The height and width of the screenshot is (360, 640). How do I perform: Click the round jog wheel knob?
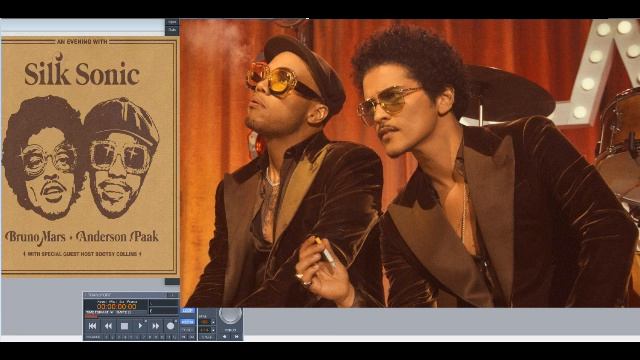[230, 315]
